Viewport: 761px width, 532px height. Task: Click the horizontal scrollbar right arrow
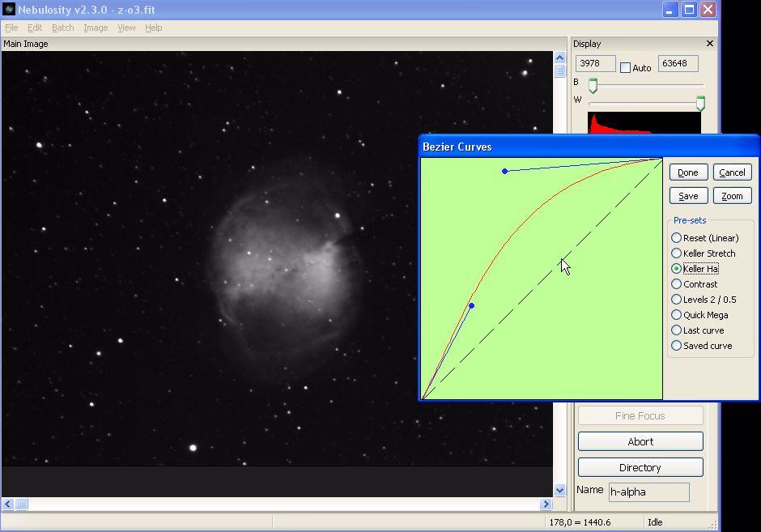545,504
